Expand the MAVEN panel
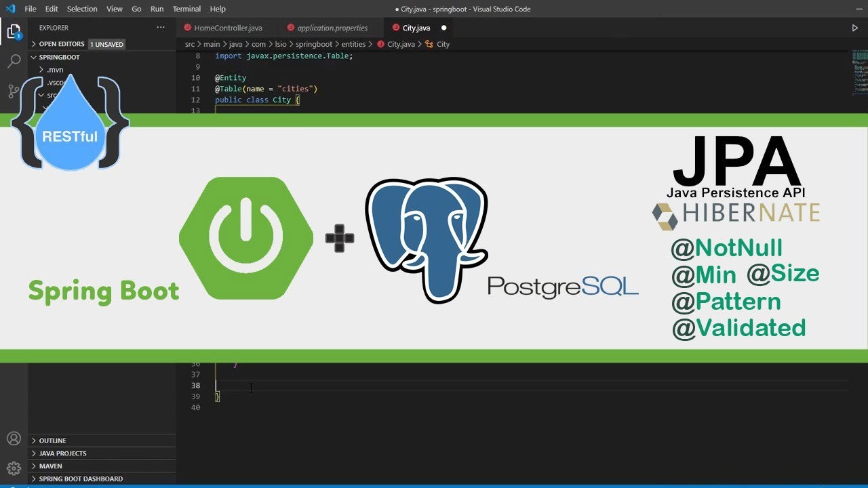868x488 pixels. click(x=102, y=466)
